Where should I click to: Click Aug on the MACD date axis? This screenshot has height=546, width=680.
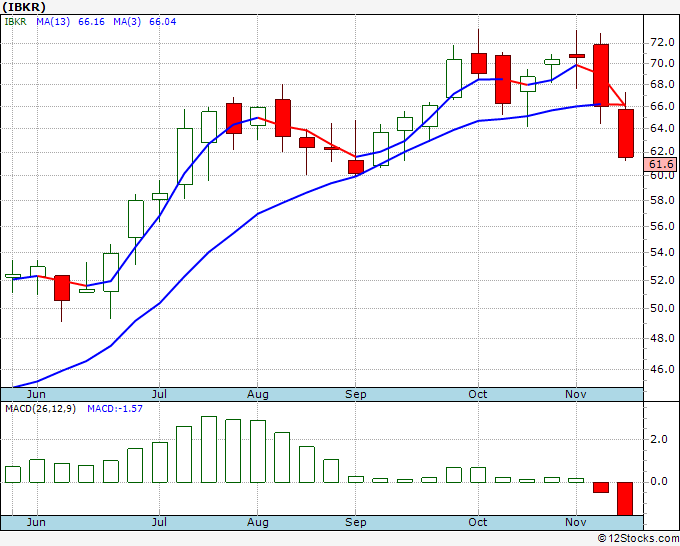[258, 522]
